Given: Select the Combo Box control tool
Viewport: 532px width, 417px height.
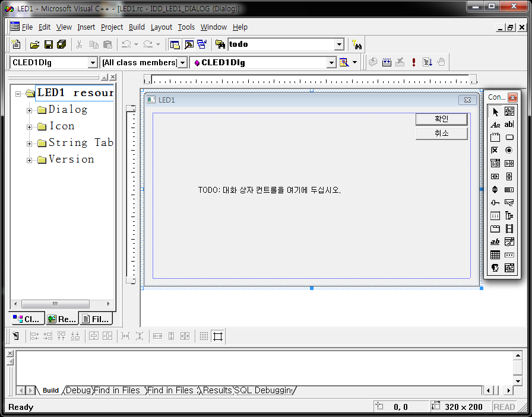Looking at the screenshot, I should tap(495, 163).
